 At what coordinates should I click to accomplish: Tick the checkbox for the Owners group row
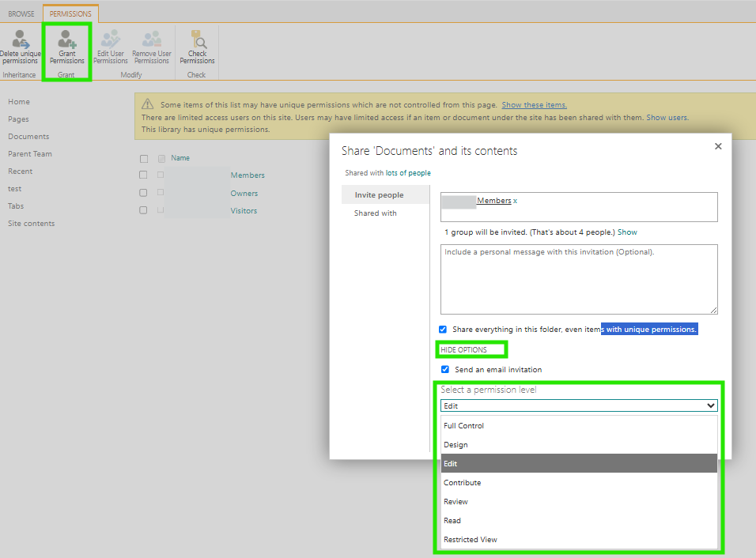143,193
